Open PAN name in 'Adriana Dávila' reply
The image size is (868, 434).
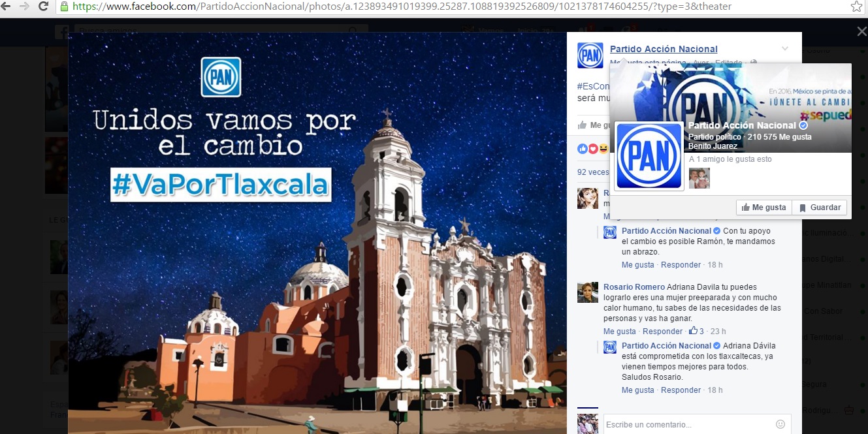pos(666,346)
